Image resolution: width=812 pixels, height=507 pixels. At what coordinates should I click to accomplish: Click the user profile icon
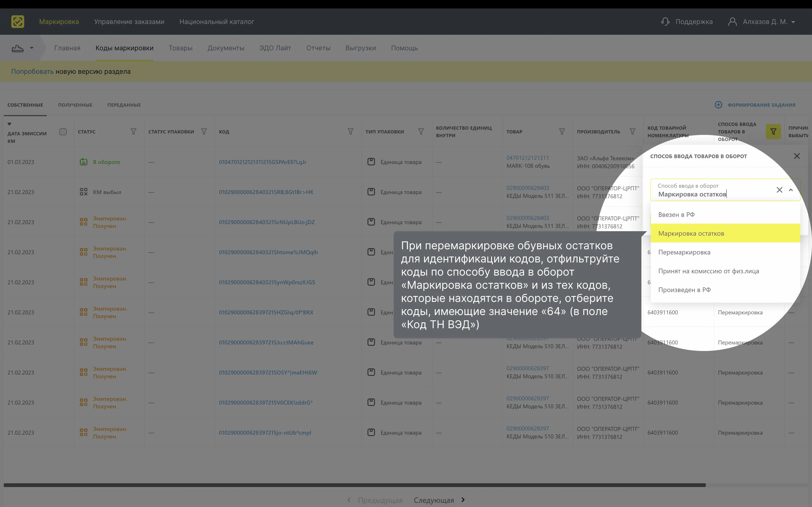(x=733, y=21)
